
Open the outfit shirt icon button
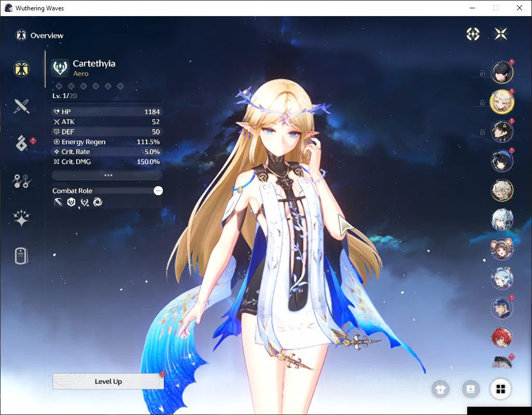tap(440, 389)
